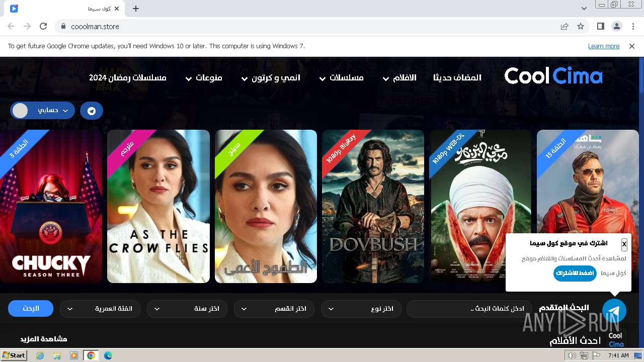Screen dimensions: 644x362
Task: Open Chrome three-dot menu
Action: pos(633,26)
